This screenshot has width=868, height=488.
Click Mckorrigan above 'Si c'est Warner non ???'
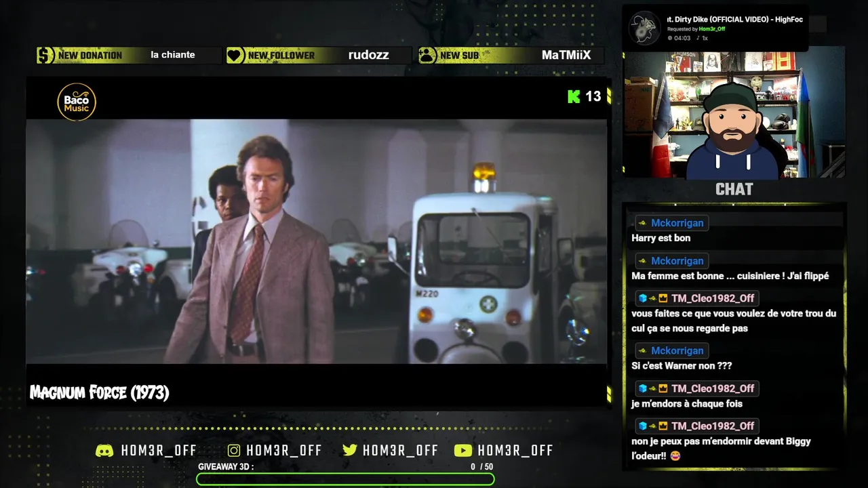pos(677,350)
